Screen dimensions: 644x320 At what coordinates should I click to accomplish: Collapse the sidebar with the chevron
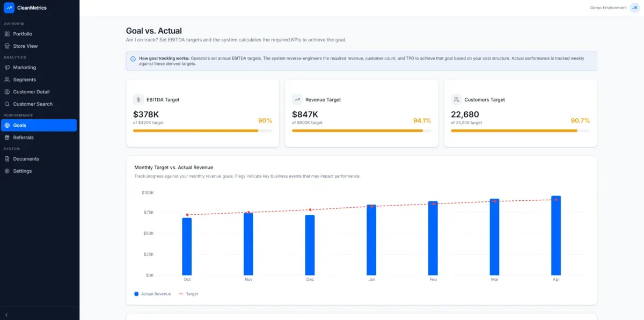(x=6, y=314)
